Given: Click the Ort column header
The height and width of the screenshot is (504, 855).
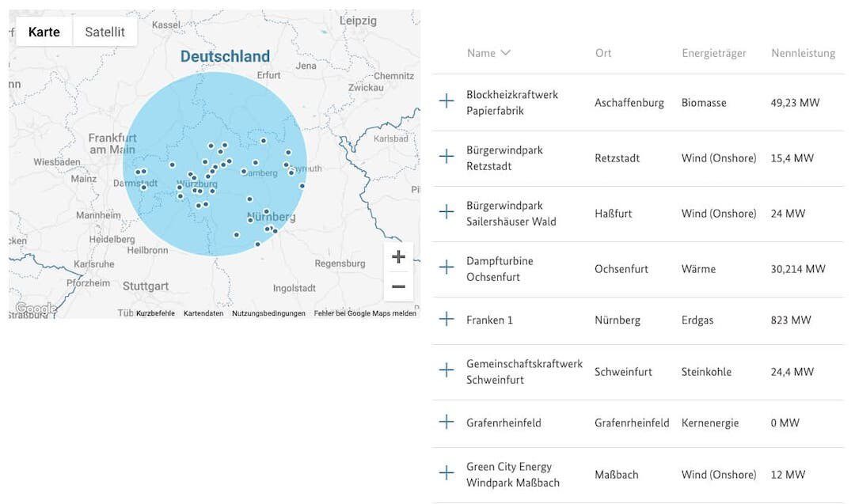Looking at the screenshot, I should click(x=603, y=53).
